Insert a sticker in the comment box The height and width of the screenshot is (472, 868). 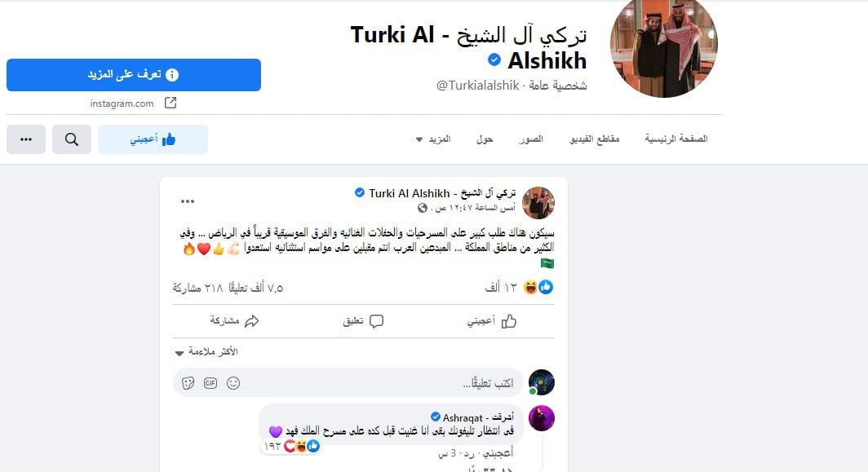tap(188, 383)
